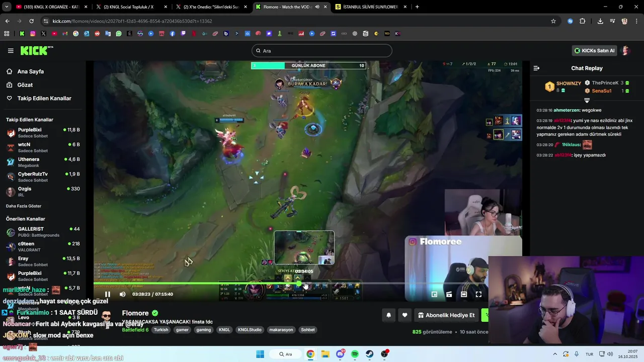Screen dimensions: 644x362
Task: Mute the video player volume
Action: 122,294
